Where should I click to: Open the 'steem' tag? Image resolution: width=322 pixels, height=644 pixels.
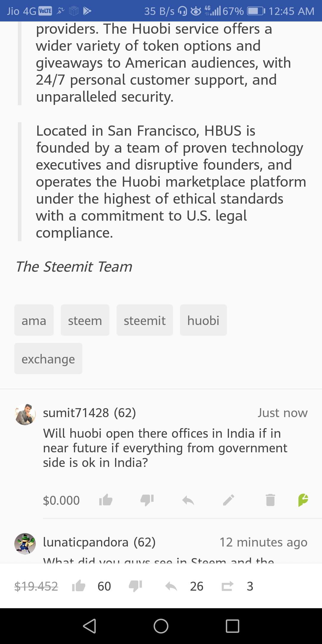click(x=85, y=320)
